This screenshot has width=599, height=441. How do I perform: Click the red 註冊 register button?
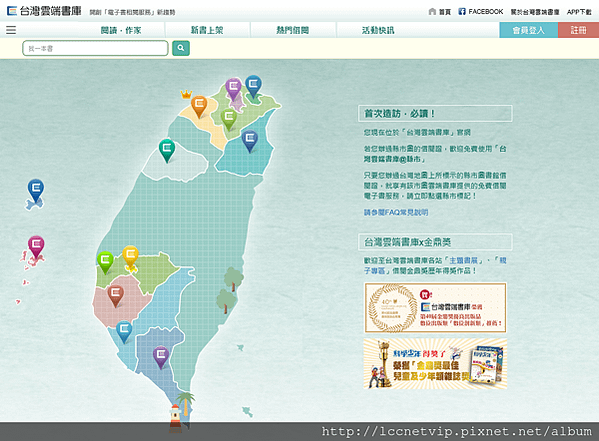(578, 30)
